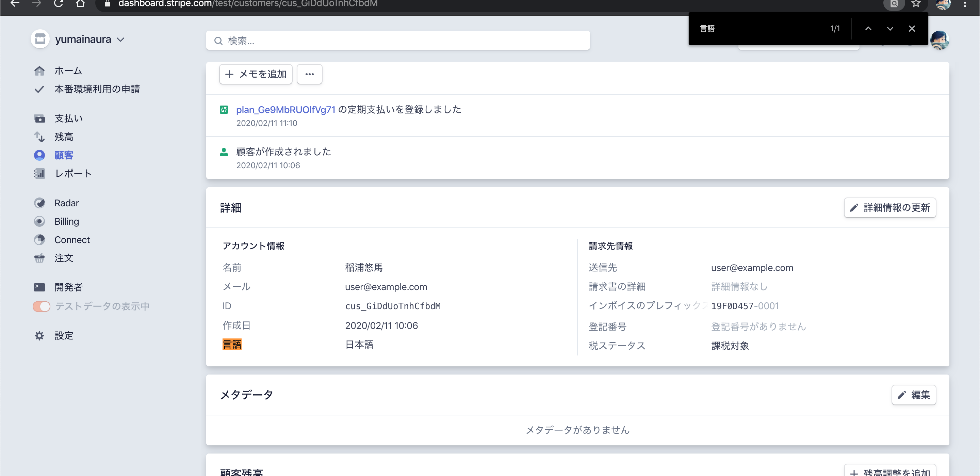Click the Radar icon in the sidebar
Image resolution: width=980 pixels, height=476 pixels.
tap(39, 203)
